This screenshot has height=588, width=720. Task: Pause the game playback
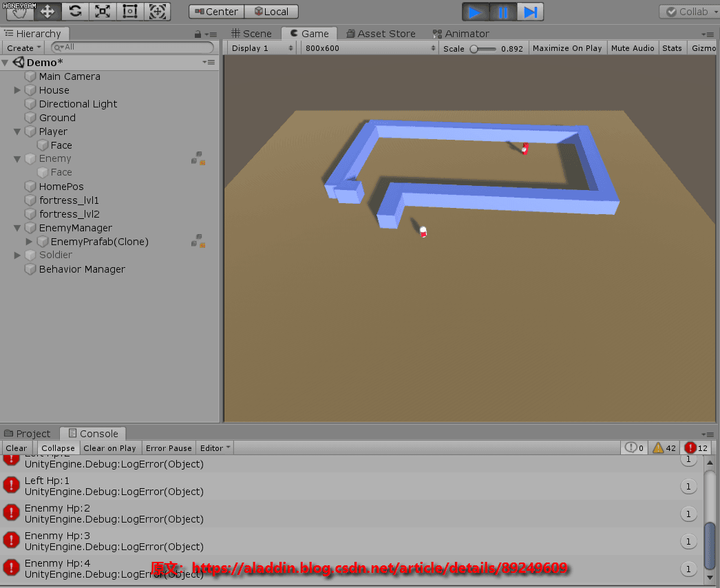click(x=502, y=12)
